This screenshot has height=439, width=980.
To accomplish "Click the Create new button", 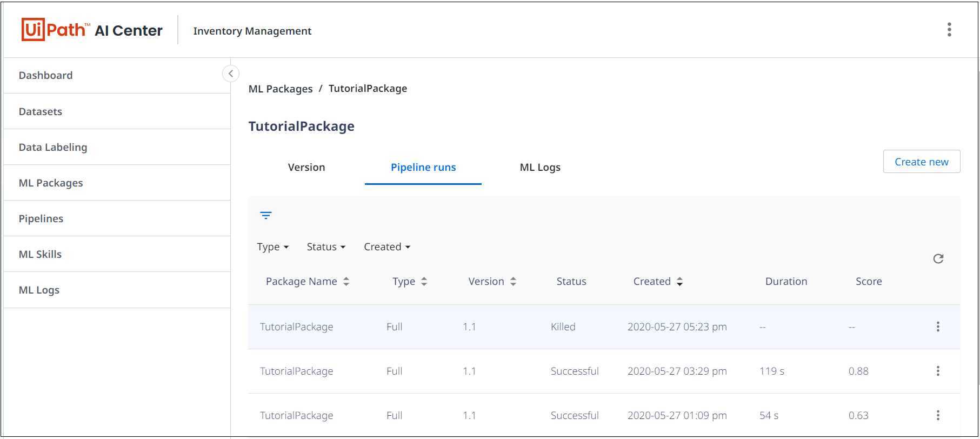I will tap(922, 162).
